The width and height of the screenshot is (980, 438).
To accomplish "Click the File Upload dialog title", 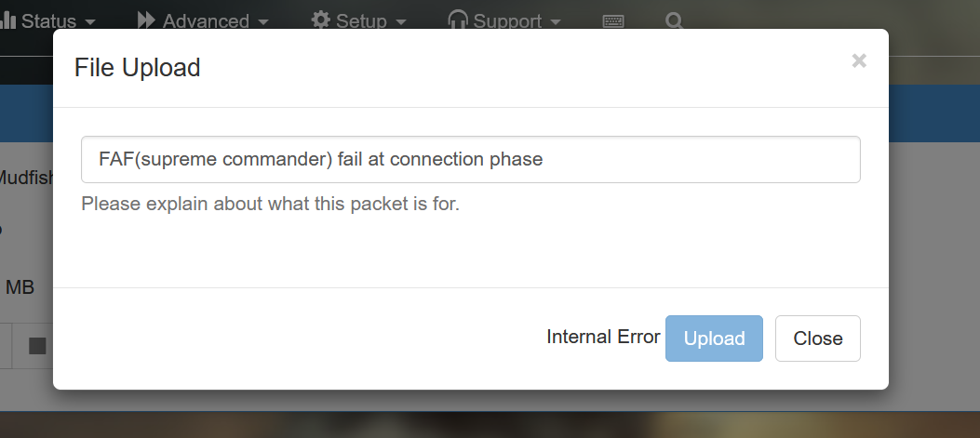I will tap(138, 68).
